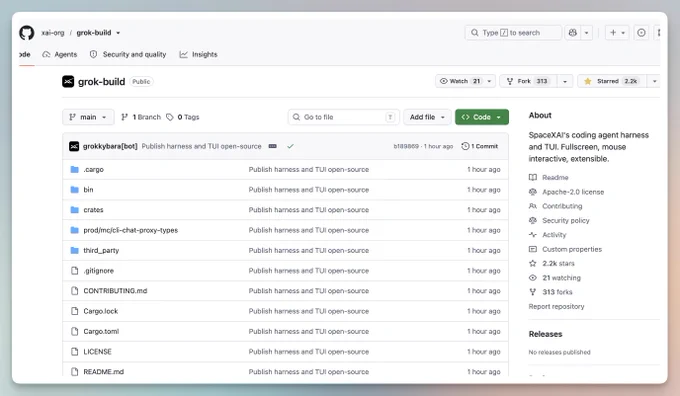Expand the star lists dropdown arrow
Screen dimensions: 680x396
coord(654,81)
